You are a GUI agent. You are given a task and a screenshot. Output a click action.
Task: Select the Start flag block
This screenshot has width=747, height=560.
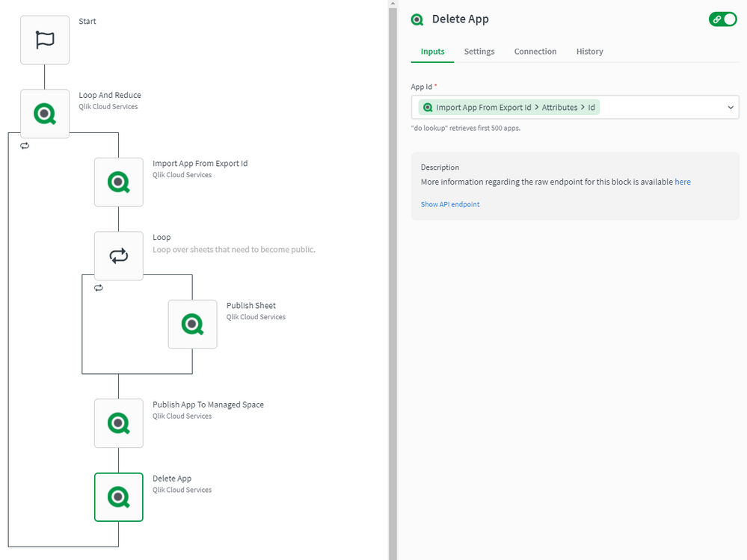pyautogui.click(x=45, y=40)
